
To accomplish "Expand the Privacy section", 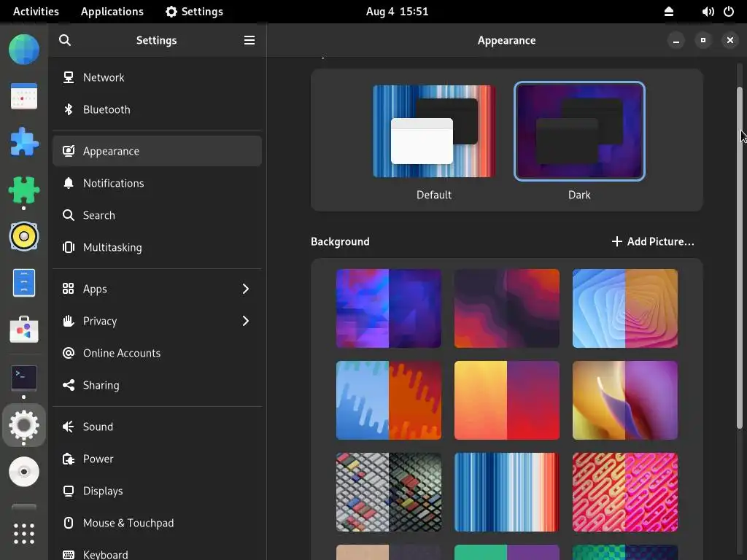I will click(x=158, y=321).
